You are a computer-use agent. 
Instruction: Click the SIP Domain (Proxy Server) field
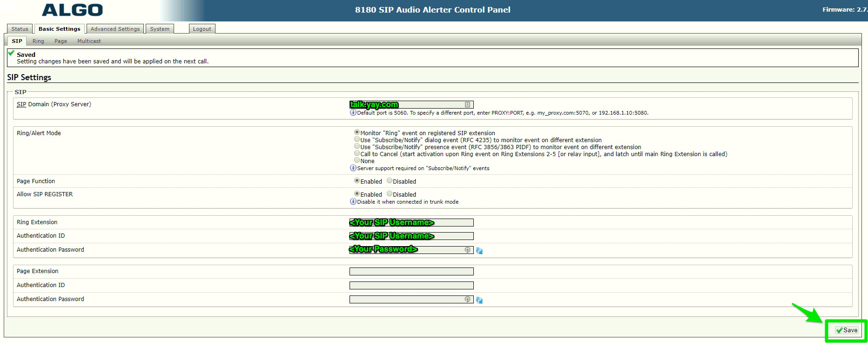point(411,105)
